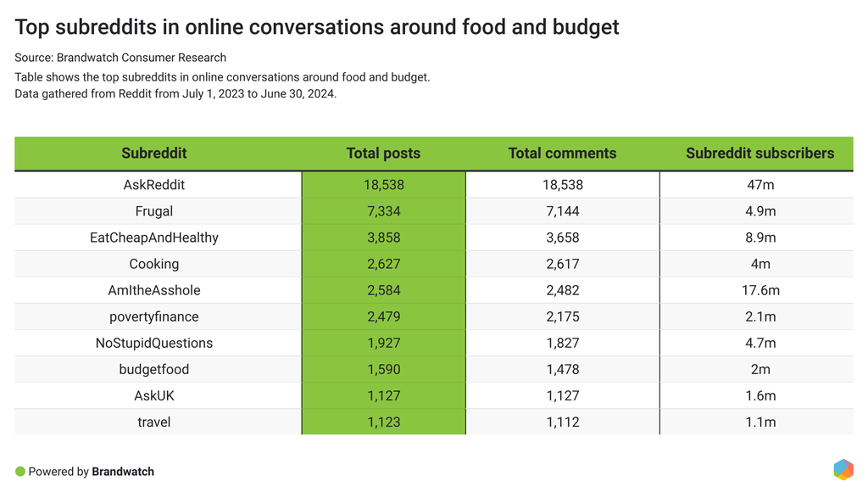
Task: Click the Brandwatch hexagon logo icon
Action: 843,470
